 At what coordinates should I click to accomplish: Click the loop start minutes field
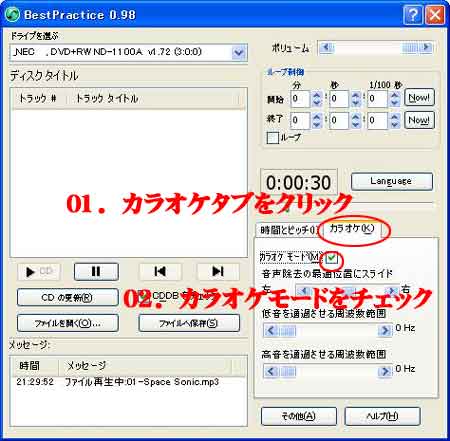(301, 99)
